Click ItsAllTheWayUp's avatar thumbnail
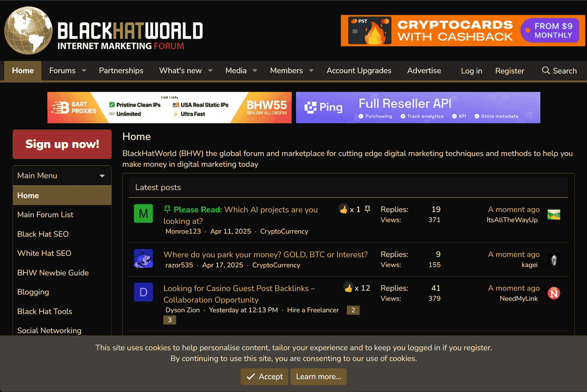Viewport: 587px width, 392px height. click(x=554, y=214)
